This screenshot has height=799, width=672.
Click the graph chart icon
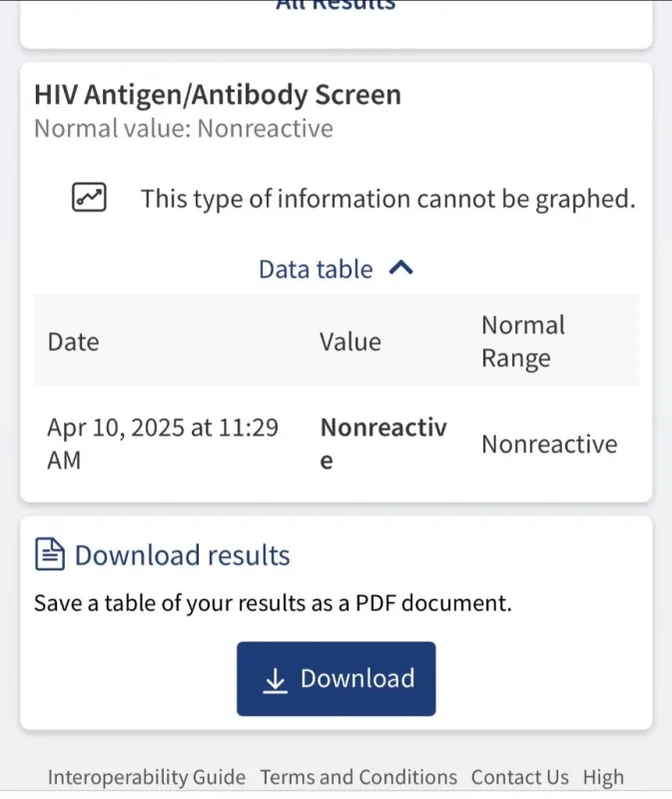coord(90,198)
